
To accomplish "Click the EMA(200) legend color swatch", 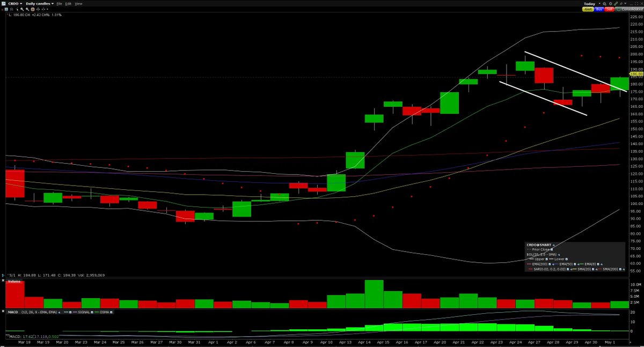I will (x=529, y=264).
